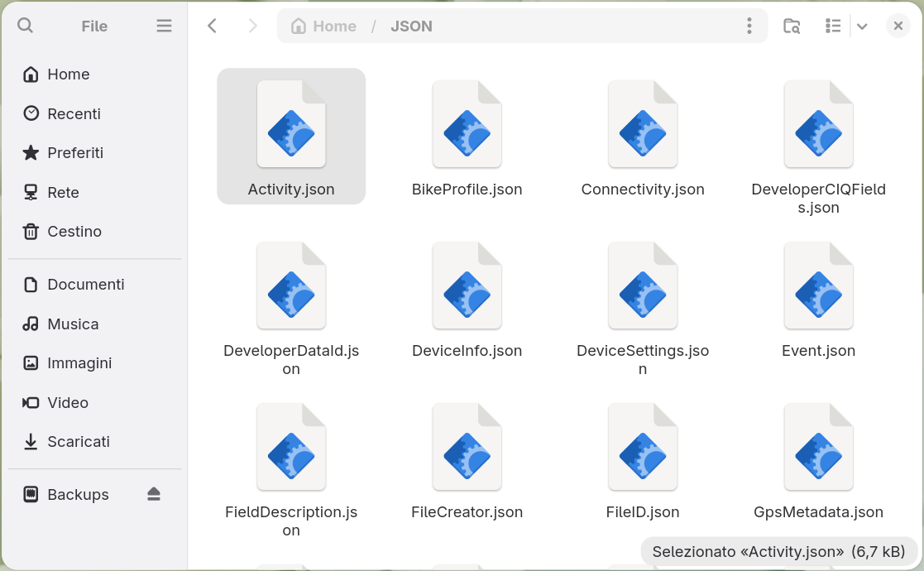The width and height of the screenshot is (924, 571).
Task: Select the Activity.json file icon
Action: 291,124
